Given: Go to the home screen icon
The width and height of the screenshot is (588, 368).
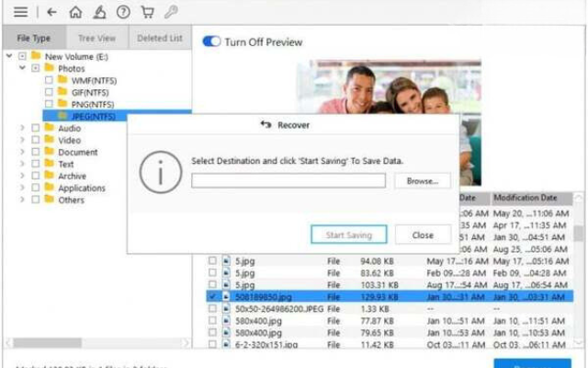Looking at the screenshot, I should pyautogui.click(x=75, y=12).
